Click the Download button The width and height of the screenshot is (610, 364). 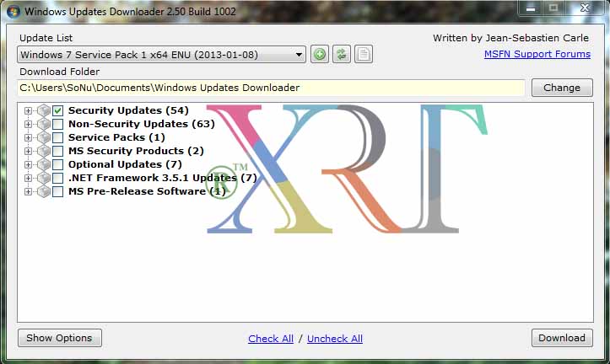coord(562,338)
